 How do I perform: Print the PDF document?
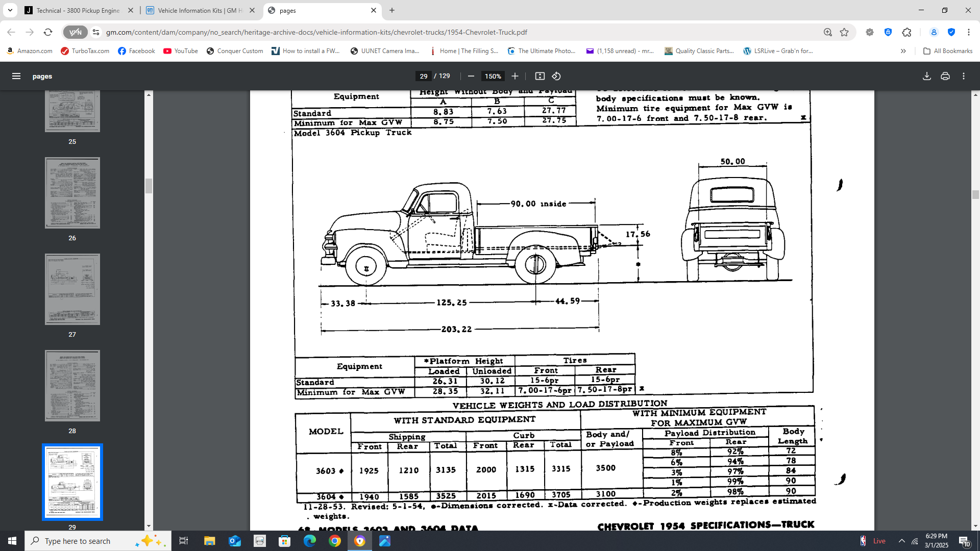click(945, 76)
